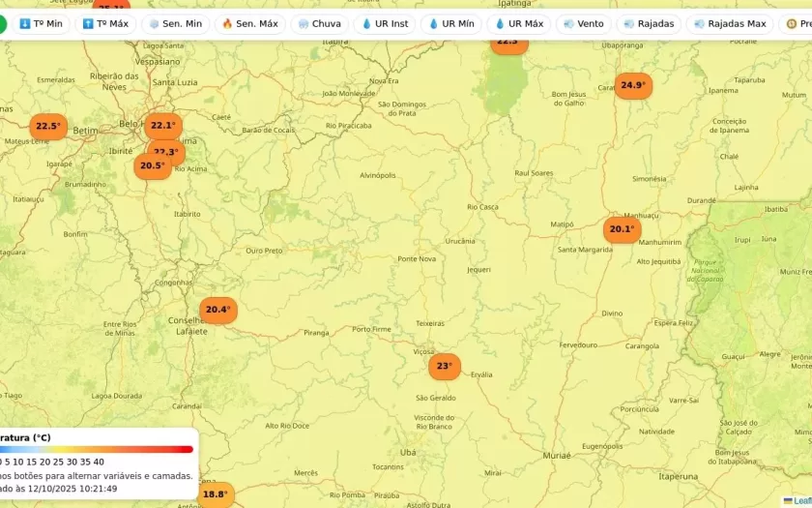Switch to the Tº Máx layer

pyautogui.click(x=105, y=24)
